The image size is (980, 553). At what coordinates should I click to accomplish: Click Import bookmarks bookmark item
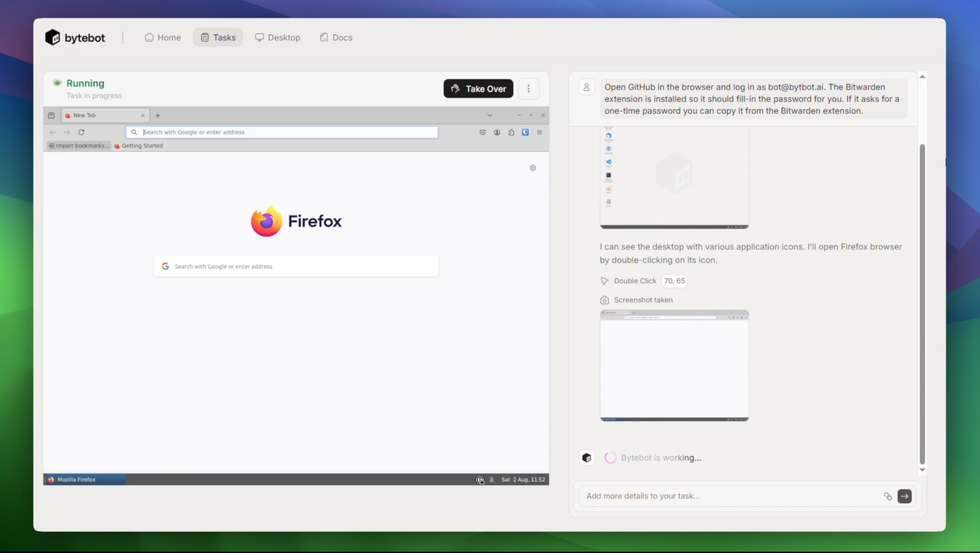(x=78, y=145)
